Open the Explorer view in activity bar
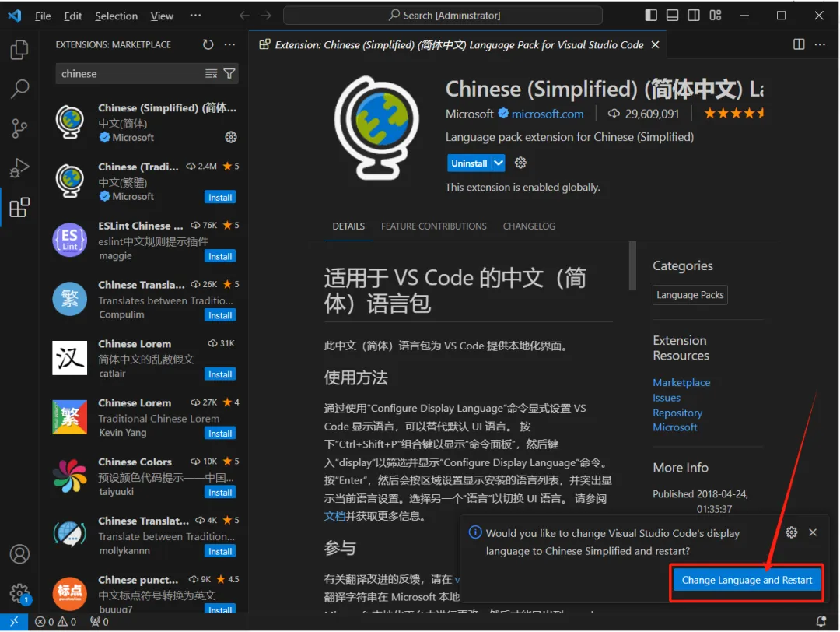This screenshot has width=840, height=632. pyautogui.click(x=19, y=50)
